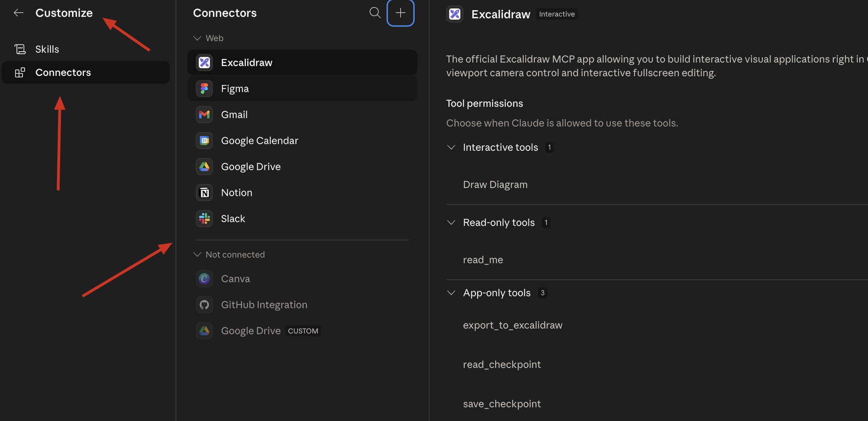Select the Figma connector icon

204,89
